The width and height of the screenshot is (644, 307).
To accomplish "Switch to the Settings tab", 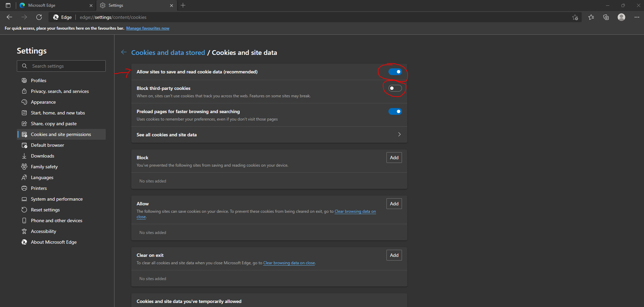I will [x=136, y=5].
